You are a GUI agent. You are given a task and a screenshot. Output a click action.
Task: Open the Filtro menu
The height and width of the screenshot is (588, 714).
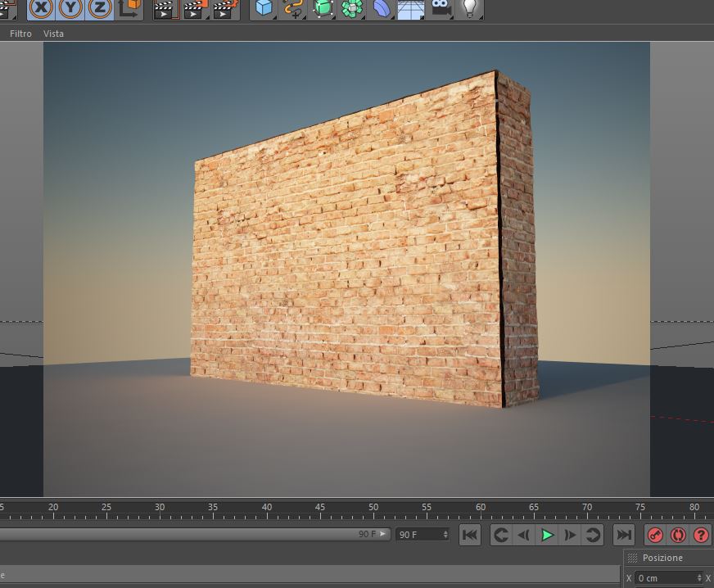[x=20, y=34]
